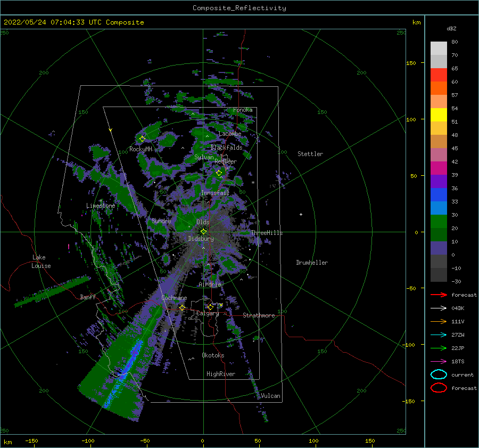479x448 pixels.
Task: Click the 150 km tick on right axis
Action: (x=411, y=63)
